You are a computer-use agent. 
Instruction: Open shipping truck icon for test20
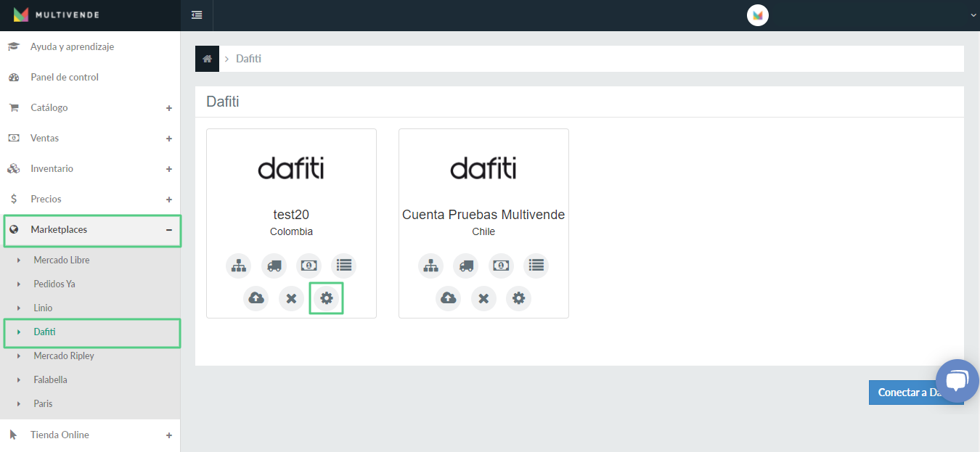274,266
